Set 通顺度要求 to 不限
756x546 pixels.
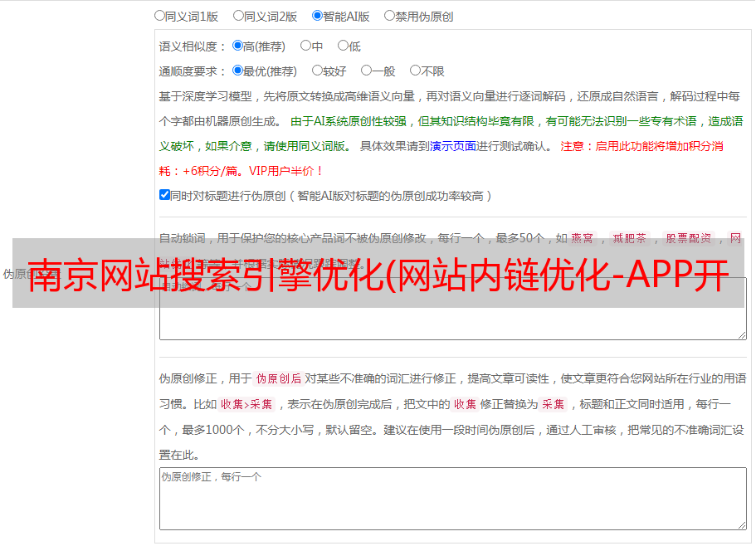pos(415,71)
